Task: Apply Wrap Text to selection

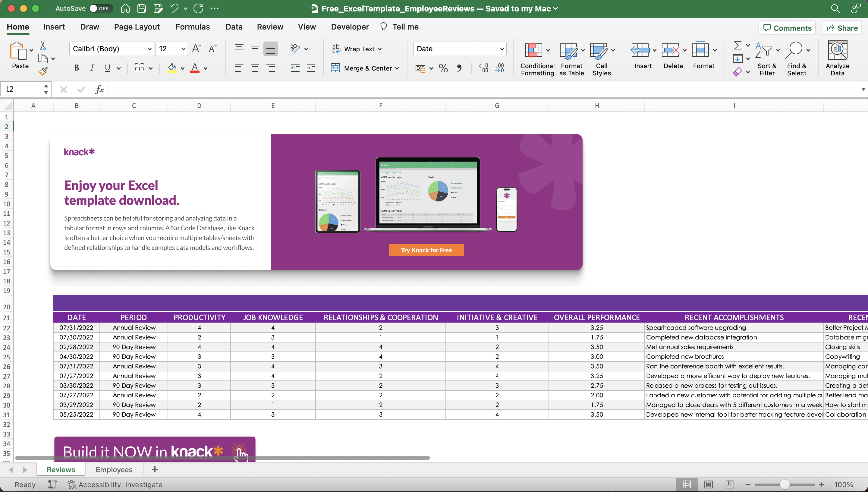Action: tap(357, 49)
